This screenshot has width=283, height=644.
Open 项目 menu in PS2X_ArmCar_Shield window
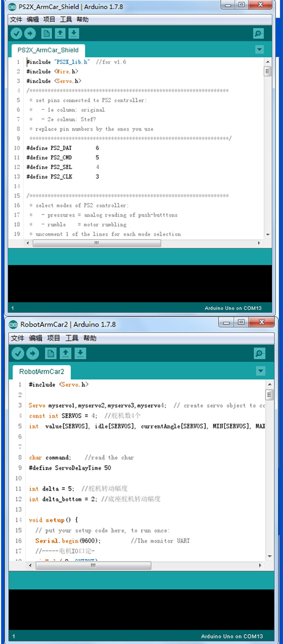pos(49,19)
